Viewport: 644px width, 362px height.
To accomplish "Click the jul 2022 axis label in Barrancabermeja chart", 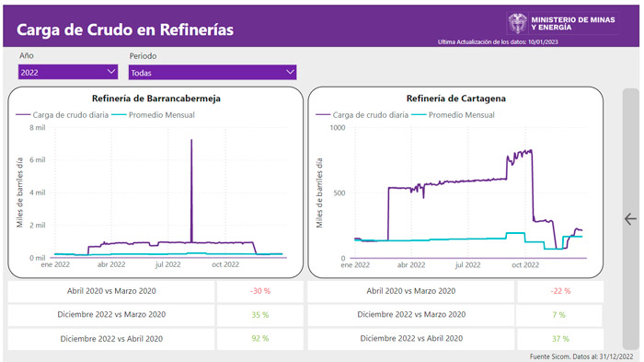I will [168, 264].
